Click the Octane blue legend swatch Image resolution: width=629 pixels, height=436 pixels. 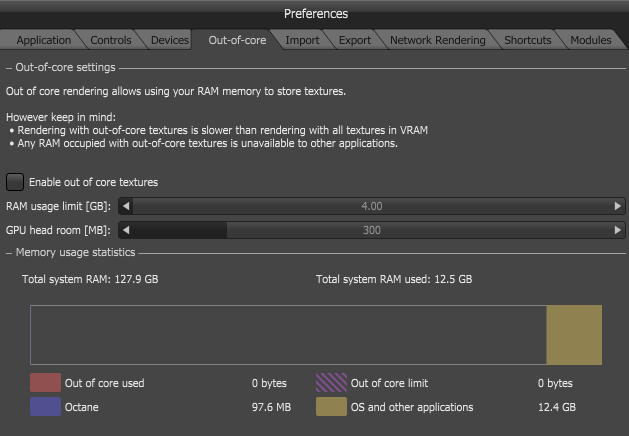[45, 407]
